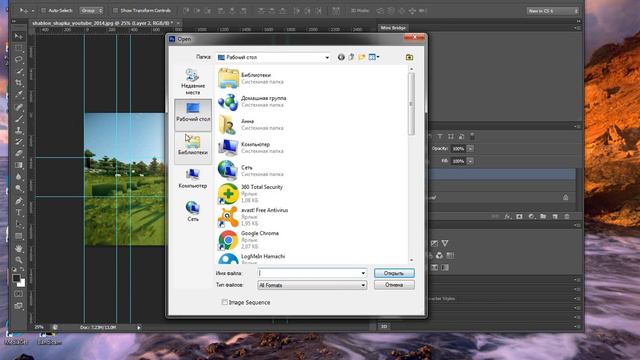The width and height of the screenshot is (640, 360).
Task: Expand the Папка folder location dropdown
Action: (273, 58)
